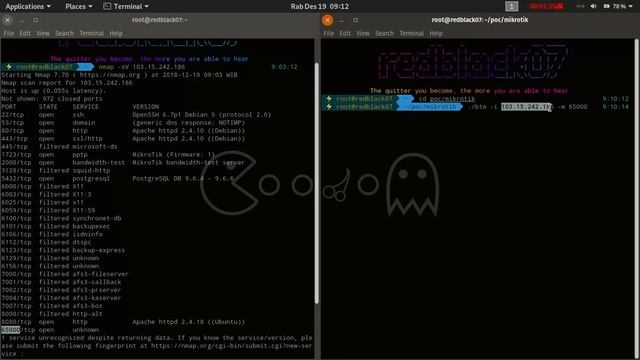Open View menu in the poc/mikrotik terminal
The image size is (640, 360).
coord(362,33)
